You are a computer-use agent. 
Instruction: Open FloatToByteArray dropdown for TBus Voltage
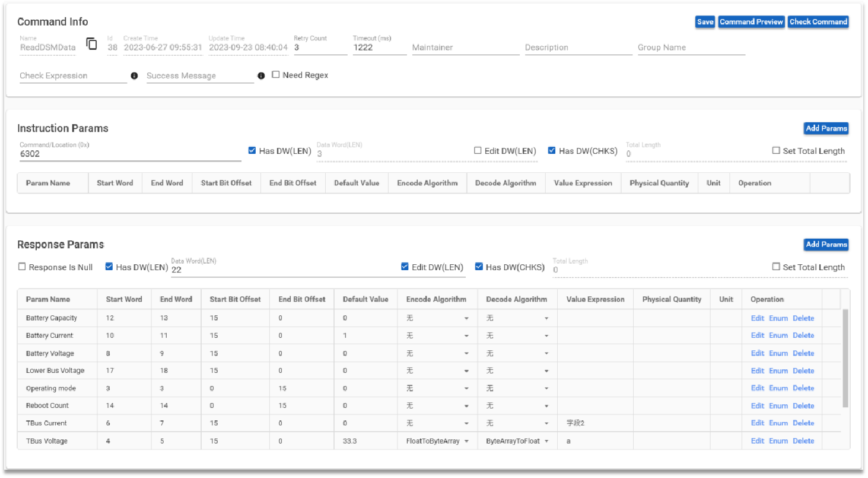437,441
